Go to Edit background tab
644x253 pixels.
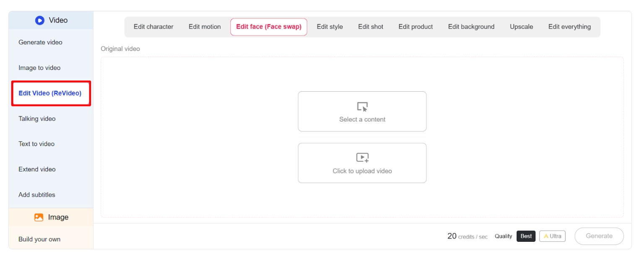point(471,27)
